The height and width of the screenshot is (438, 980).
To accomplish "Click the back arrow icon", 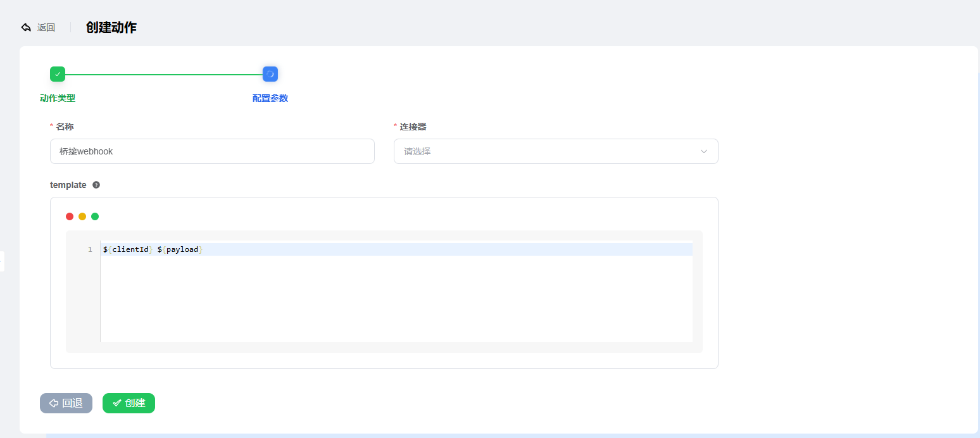I will (x=26, y=27).
